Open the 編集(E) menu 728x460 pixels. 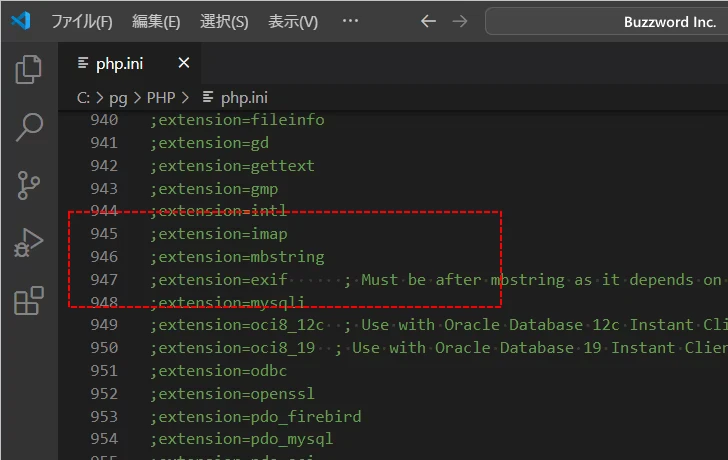156,21
